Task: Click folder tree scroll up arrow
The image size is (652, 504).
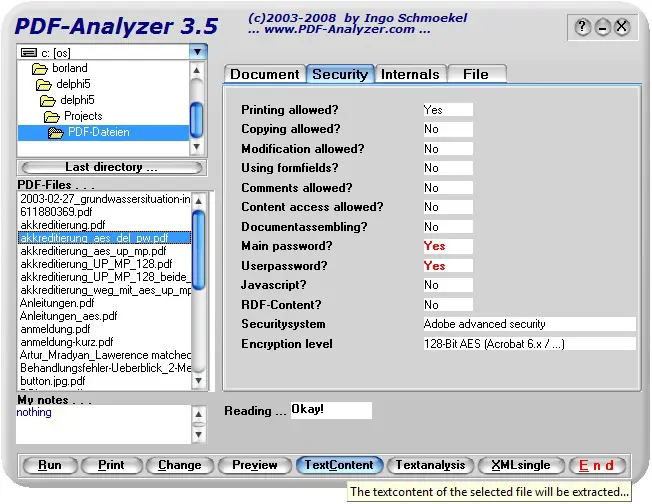Action: pos(197,70)
